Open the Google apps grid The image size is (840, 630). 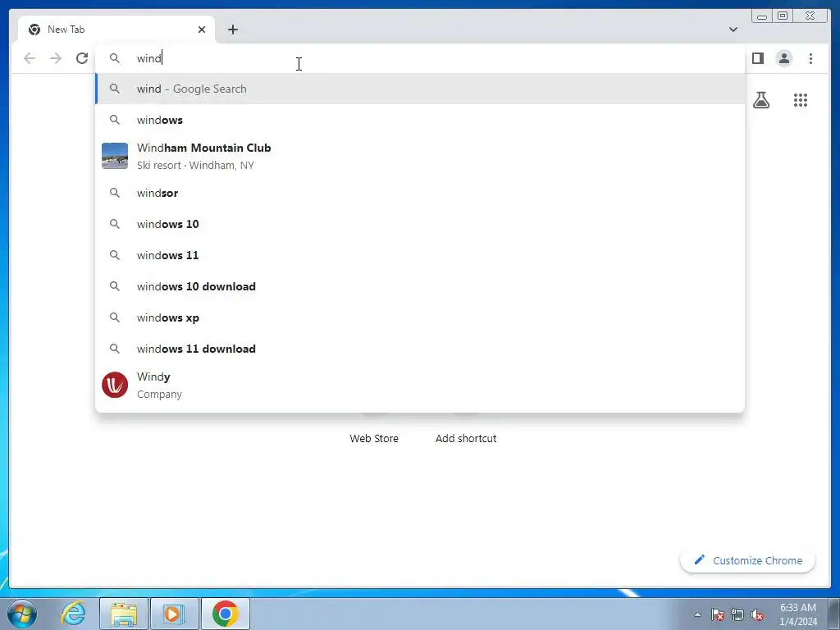point(801,100)
